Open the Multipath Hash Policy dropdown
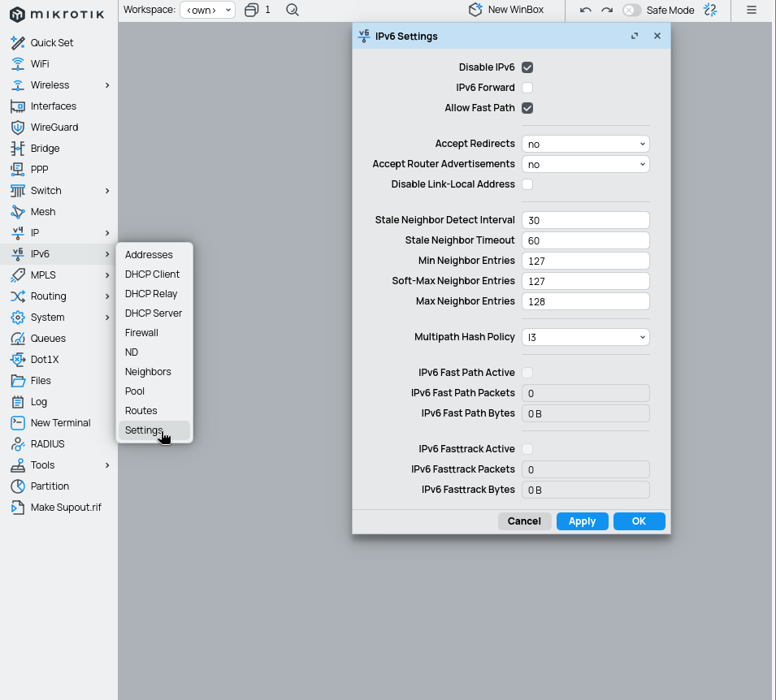Viewport: 776px width, 700px height. [x=586, y=337]
